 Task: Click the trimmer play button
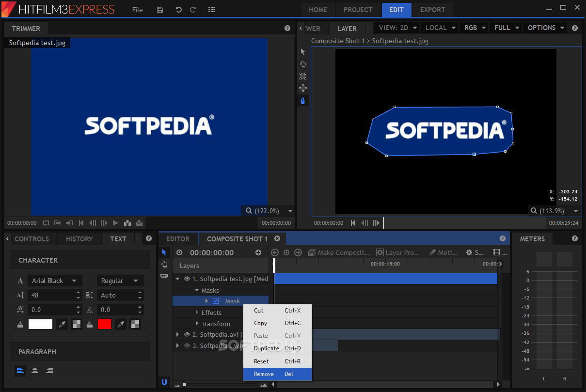click(115, 223)
